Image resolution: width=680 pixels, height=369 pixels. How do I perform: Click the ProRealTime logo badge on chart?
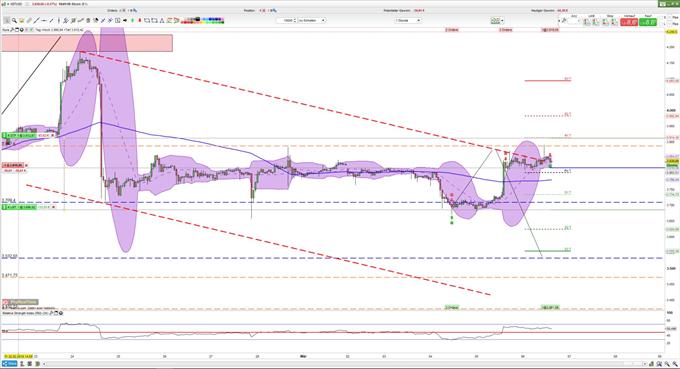tap(20, 302)
